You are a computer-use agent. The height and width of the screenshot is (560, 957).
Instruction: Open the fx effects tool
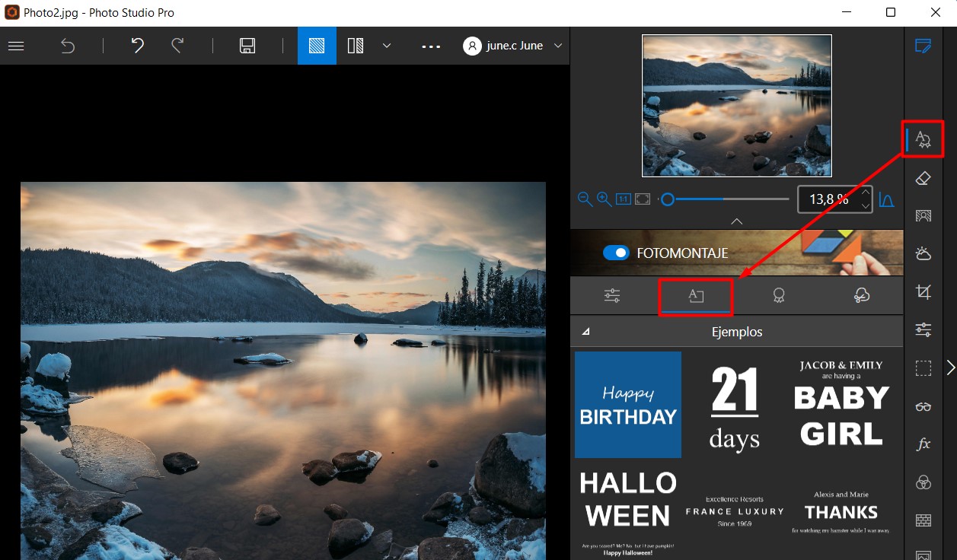923,444
